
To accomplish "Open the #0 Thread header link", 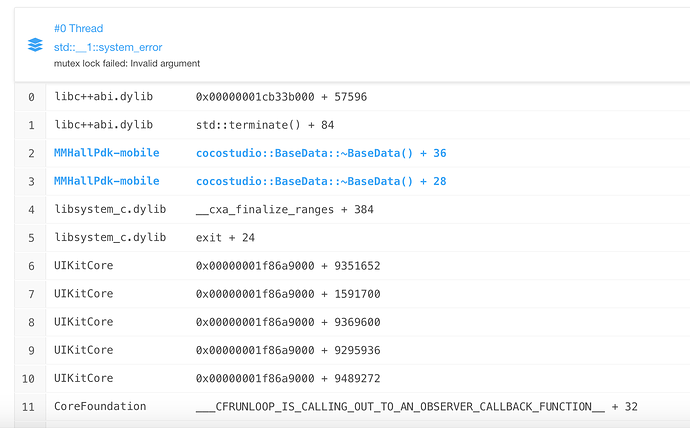I will pos(78,28).
